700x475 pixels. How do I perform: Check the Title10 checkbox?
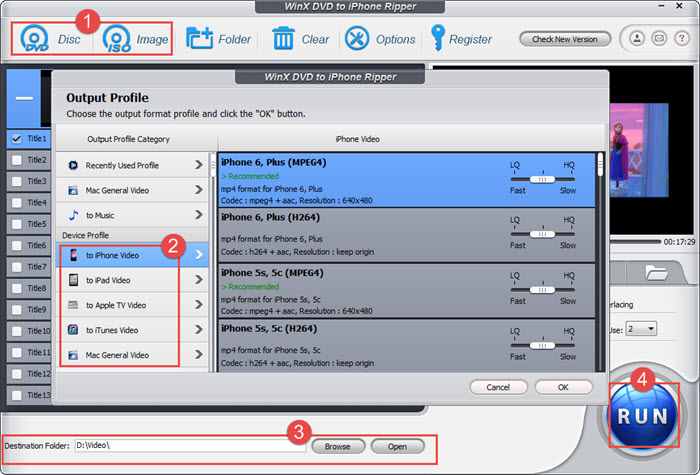[17, 331]
